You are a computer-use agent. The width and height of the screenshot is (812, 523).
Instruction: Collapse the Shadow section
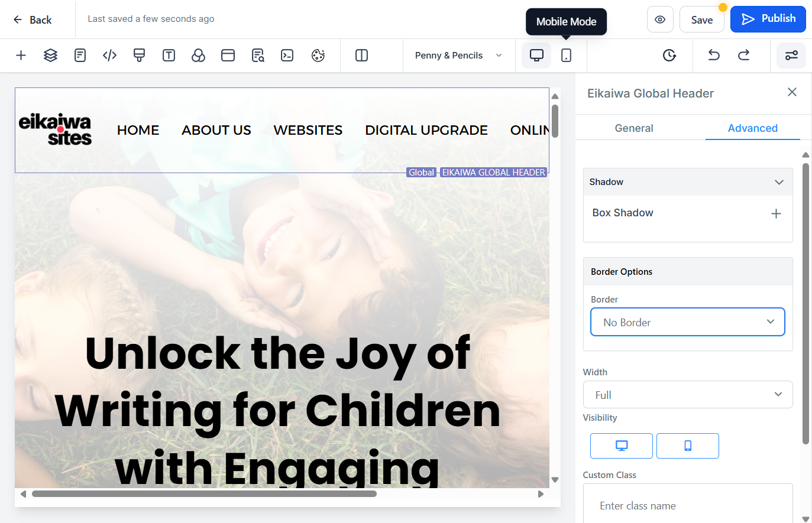[688, 182]
